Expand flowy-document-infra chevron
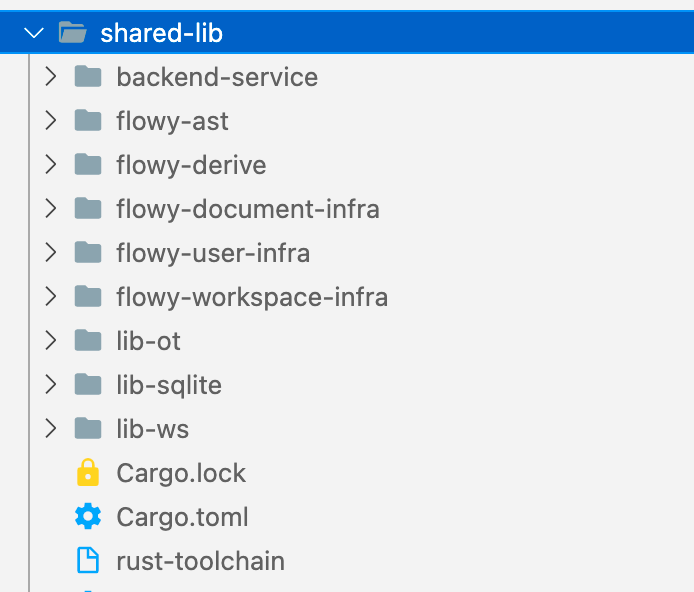Image resolution: width=694 pixels, height=592 pixels. (x=51, y=208)
